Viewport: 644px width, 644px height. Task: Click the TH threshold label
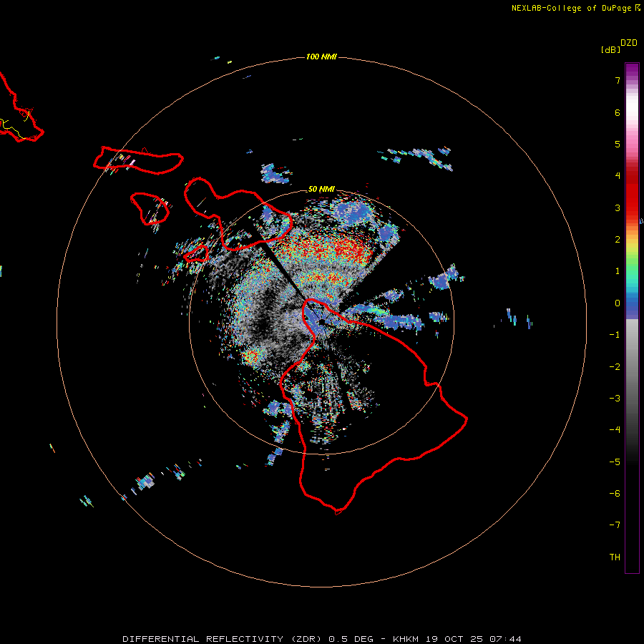click(x=615, y=557)
